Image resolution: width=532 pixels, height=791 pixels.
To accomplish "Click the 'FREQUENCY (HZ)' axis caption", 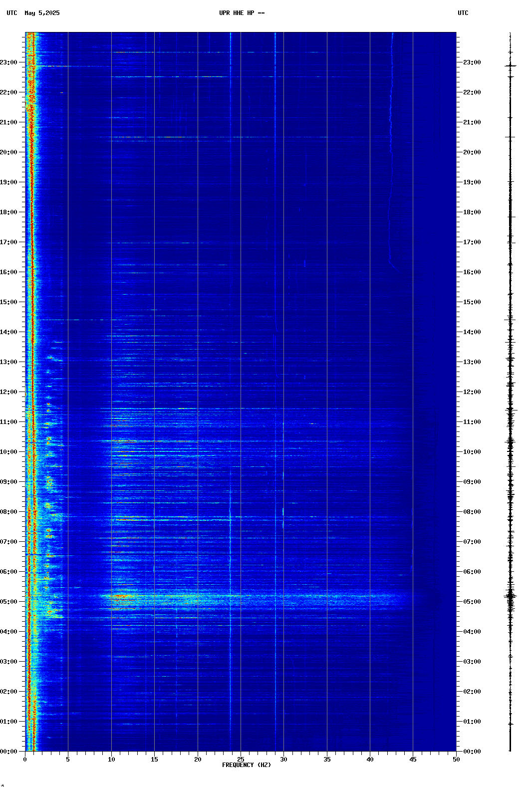I will tap(247, 765).
